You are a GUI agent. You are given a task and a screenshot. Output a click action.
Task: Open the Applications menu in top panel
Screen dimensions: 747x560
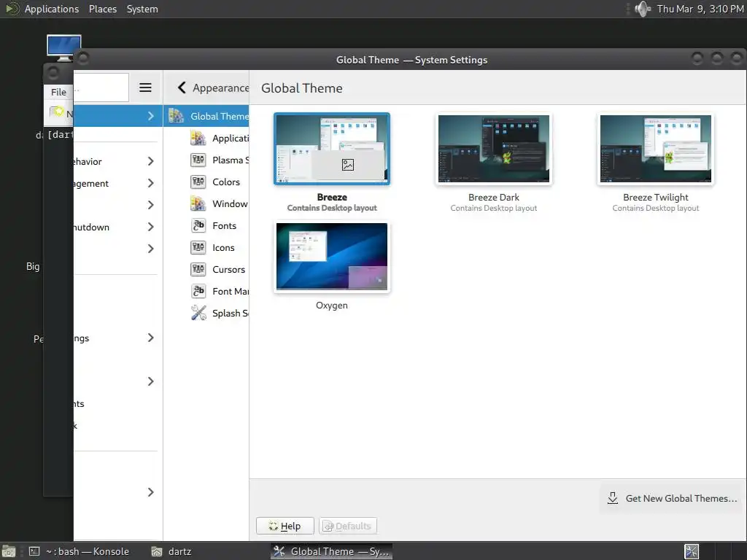(x=52, y=9)
